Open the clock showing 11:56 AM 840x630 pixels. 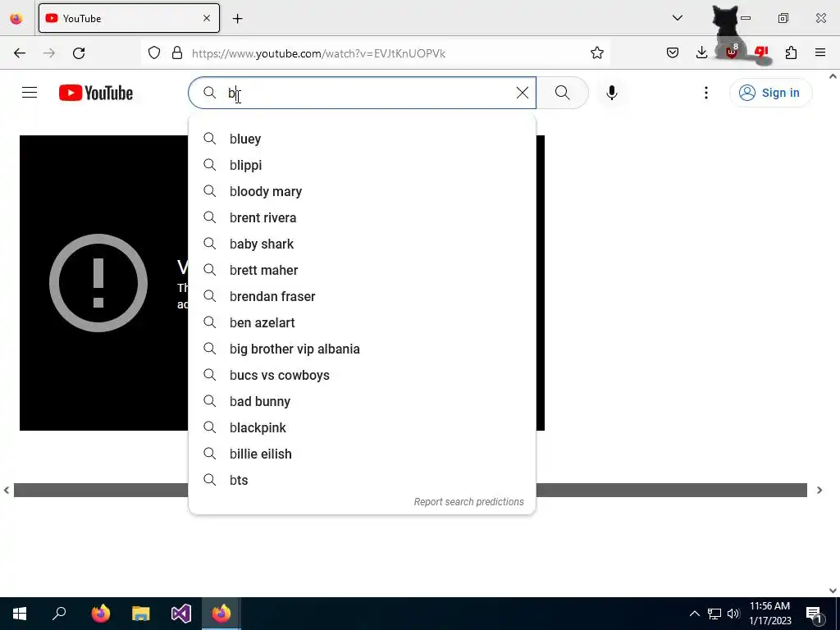tap(769, 614)
